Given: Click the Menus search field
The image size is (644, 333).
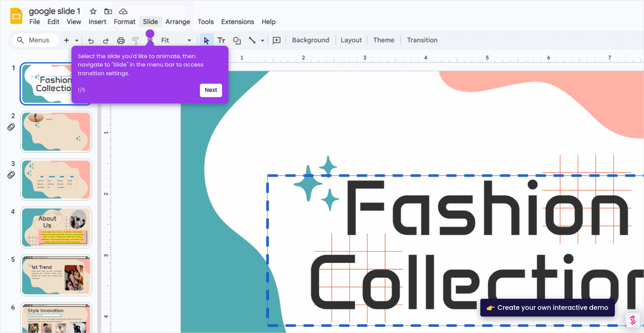Looking at the screenshot, I should point(36,40).
